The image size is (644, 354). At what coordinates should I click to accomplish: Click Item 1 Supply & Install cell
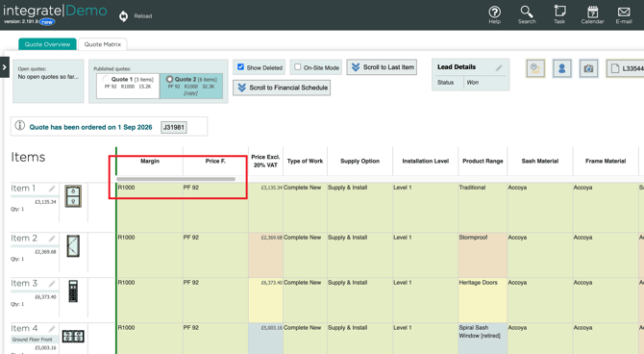tap(359, 207)
